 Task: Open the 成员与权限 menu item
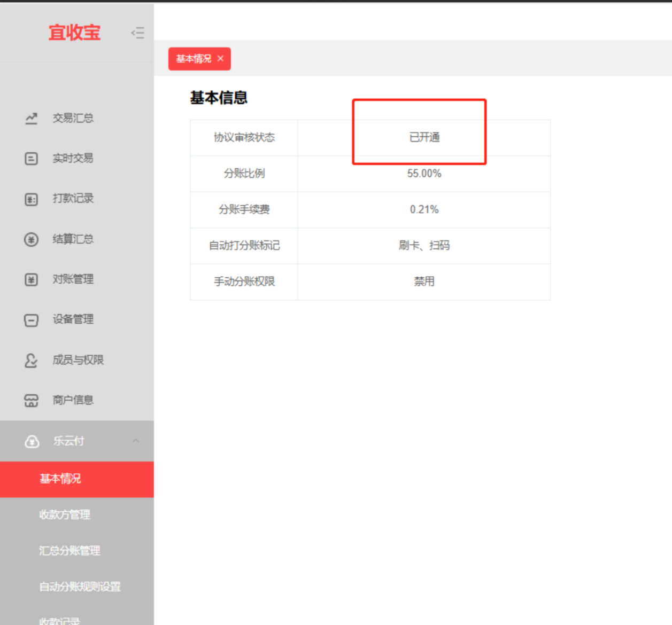[x=77, y=360]
